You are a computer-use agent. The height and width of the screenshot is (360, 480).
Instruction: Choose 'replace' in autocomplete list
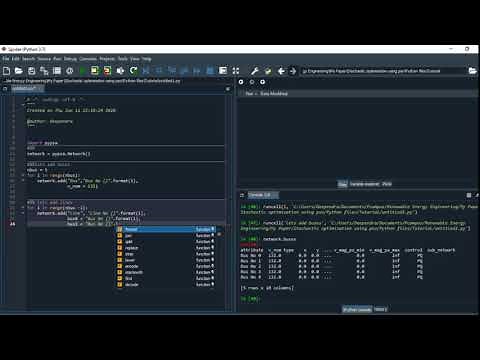click(166, 248)
